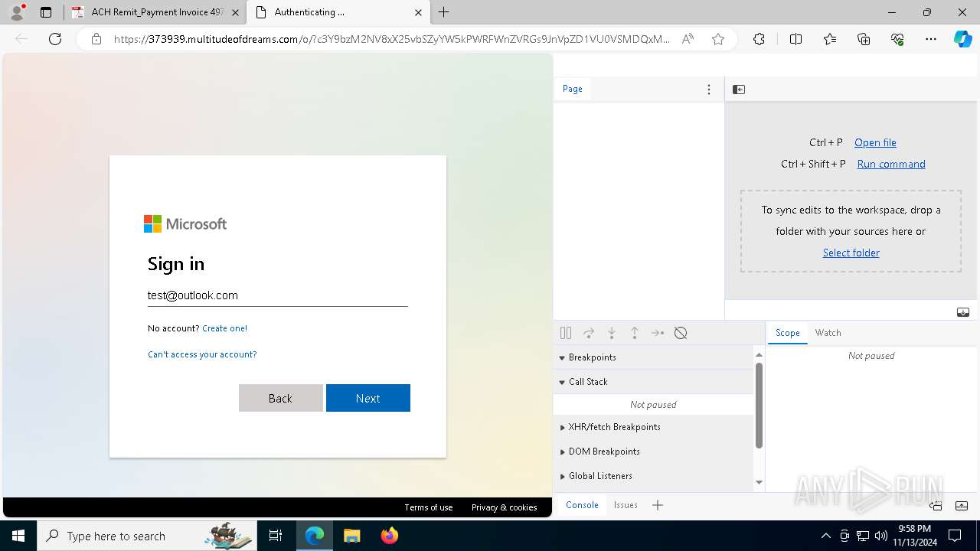Deactivate breakpoints icon
Image resolution: width=980 pixels, height=551 pixels.
coord(681,333)
